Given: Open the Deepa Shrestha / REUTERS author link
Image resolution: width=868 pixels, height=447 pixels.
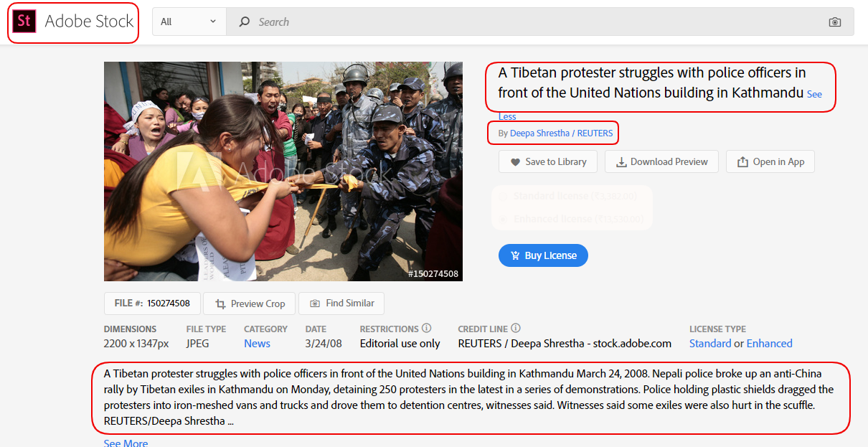Looking at the screenshot, I should coord(562,133).
